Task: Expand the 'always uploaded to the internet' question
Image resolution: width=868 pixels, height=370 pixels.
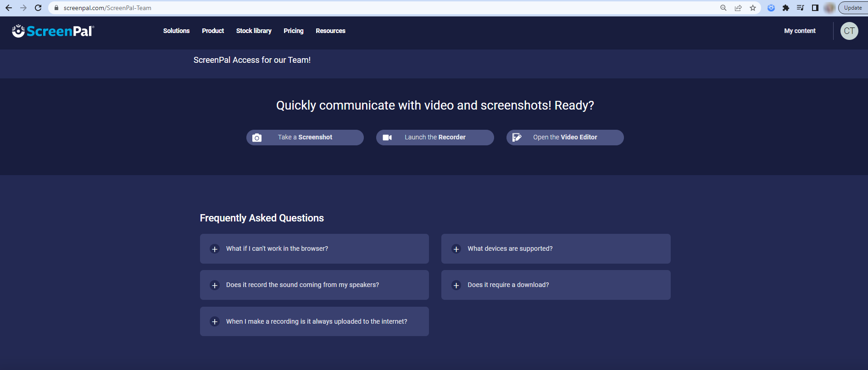Action: (x=314, y=321)
